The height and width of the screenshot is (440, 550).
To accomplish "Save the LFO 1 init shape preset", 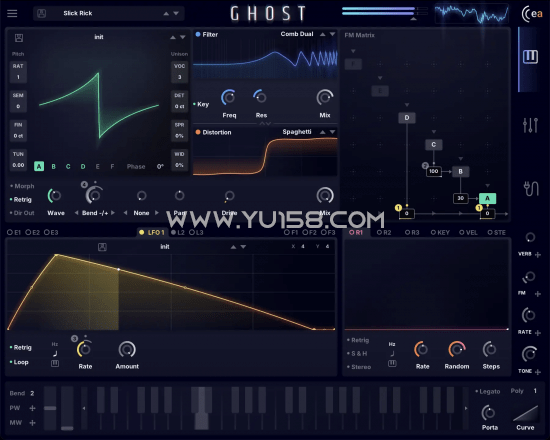I will coord(102,247).
